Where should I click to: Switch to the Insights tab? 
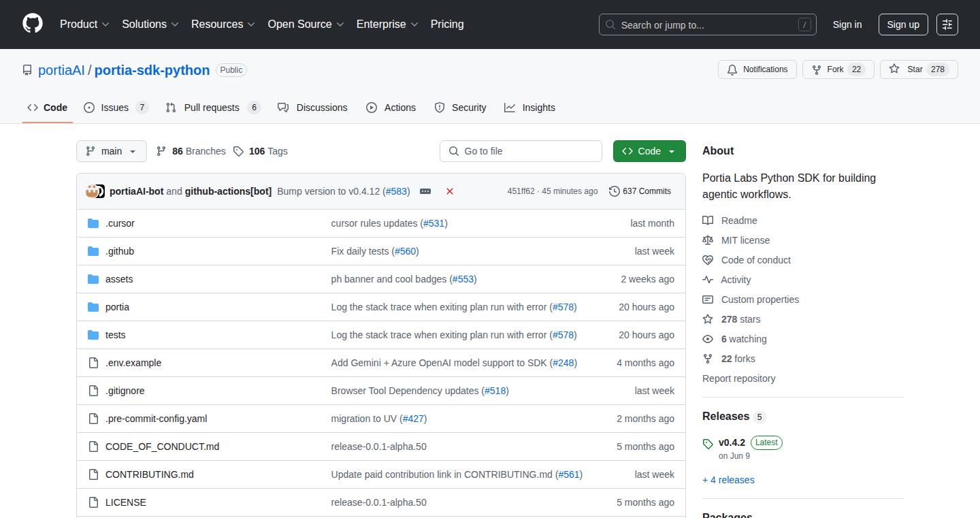[x=530, y=108]
